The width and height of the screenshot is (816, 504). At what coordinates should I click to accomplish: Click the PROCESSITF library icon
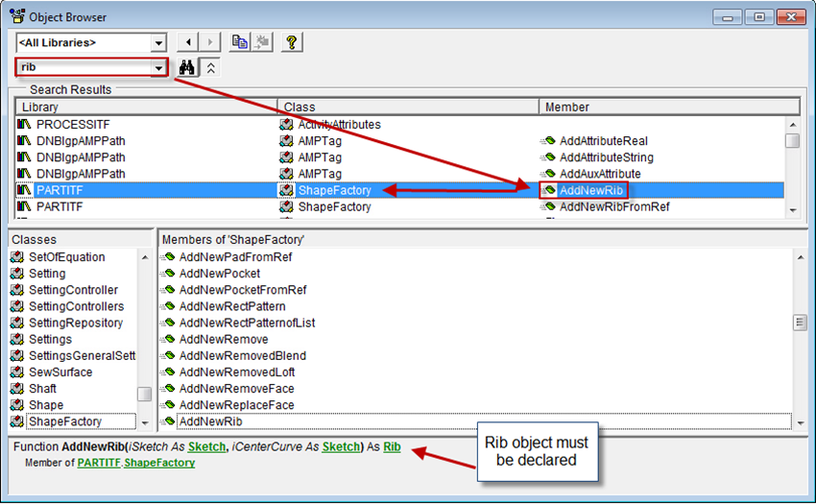pyautogui.click(x=24, y=124)
